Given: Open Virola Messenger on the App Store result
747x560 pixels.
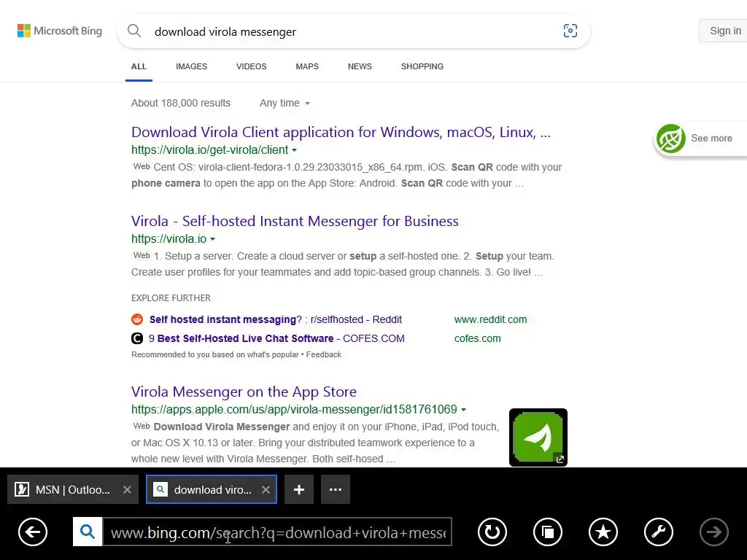Looking at the screenshot, I should point(244,392).
